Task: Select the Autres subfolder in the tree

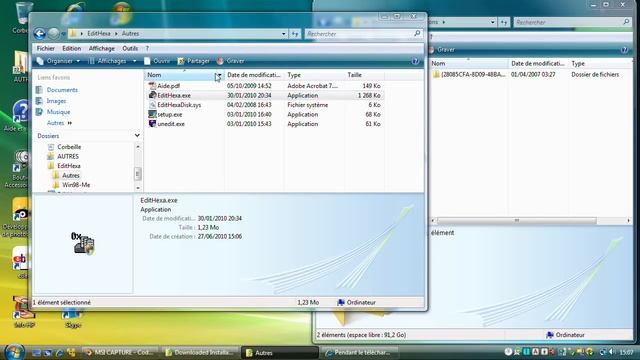Action: point(71,176)
